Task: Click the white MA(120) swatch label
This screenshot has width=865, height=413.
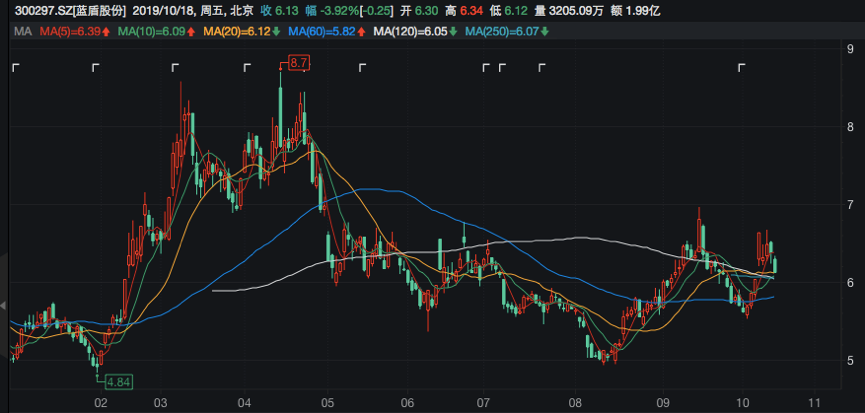Action: (410, 33)
